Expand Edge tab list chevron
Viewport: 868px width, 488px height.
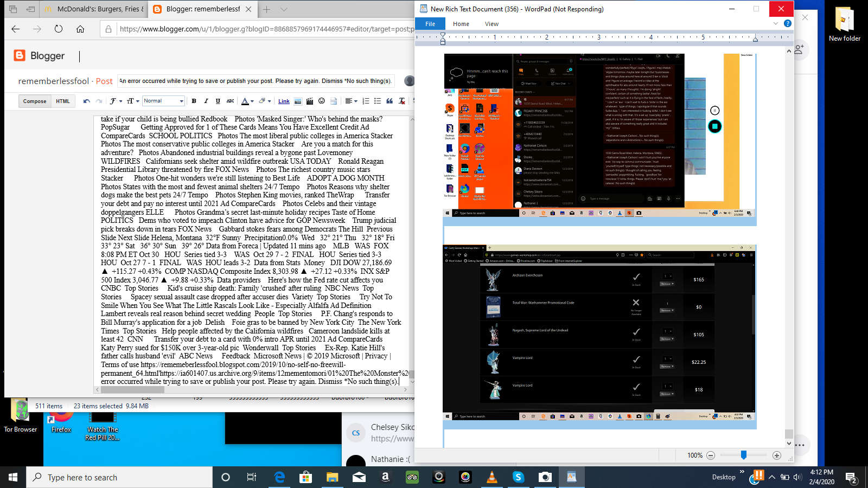(x=283, y=9)
